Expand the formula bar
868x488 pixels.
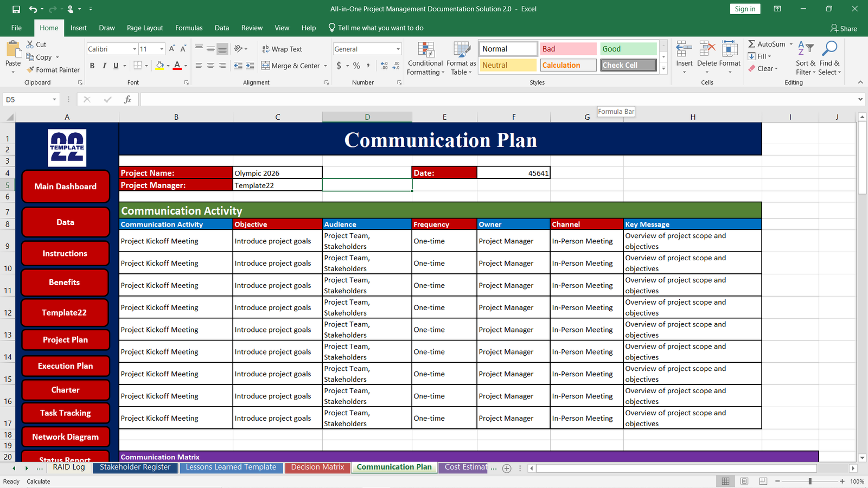point(860,99)
